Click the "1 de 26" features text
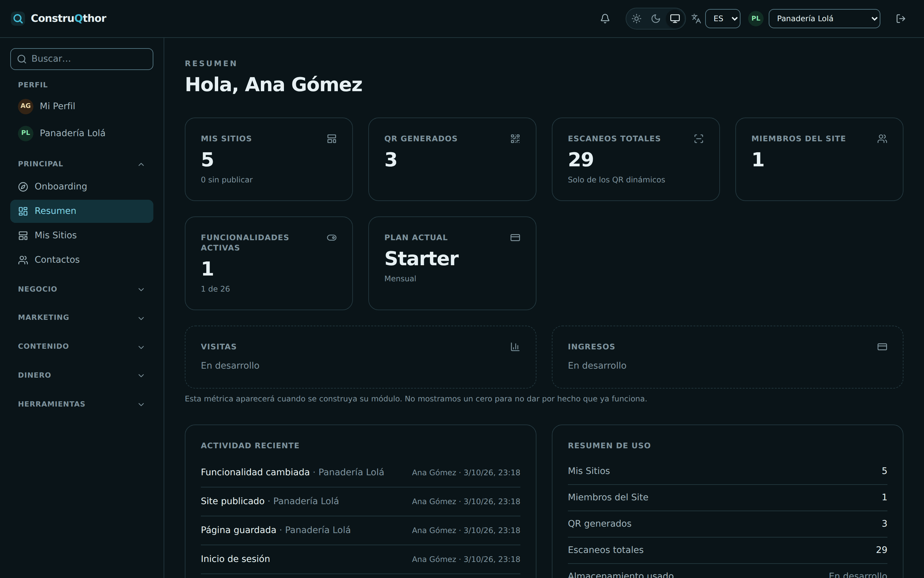Image resolution: width=924 pixels, height=578 pixels. 215,289
